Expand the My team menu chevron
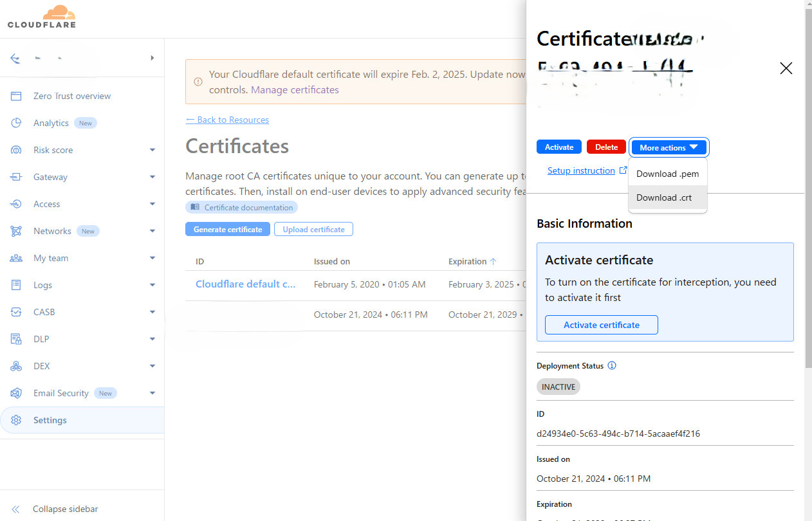 152,258
